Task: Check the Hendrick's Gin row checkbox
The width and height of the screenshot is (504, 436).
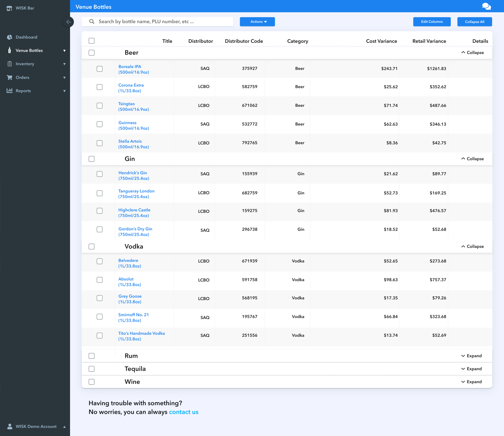Action: [x=100, y=174]
